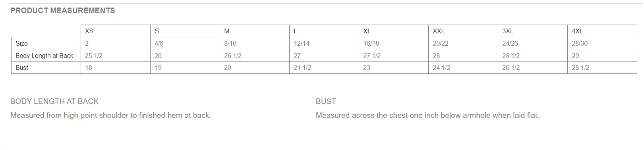Click the Size row label
The width and height of the screenshot is (644, 150).
click(x=46, y=43)
